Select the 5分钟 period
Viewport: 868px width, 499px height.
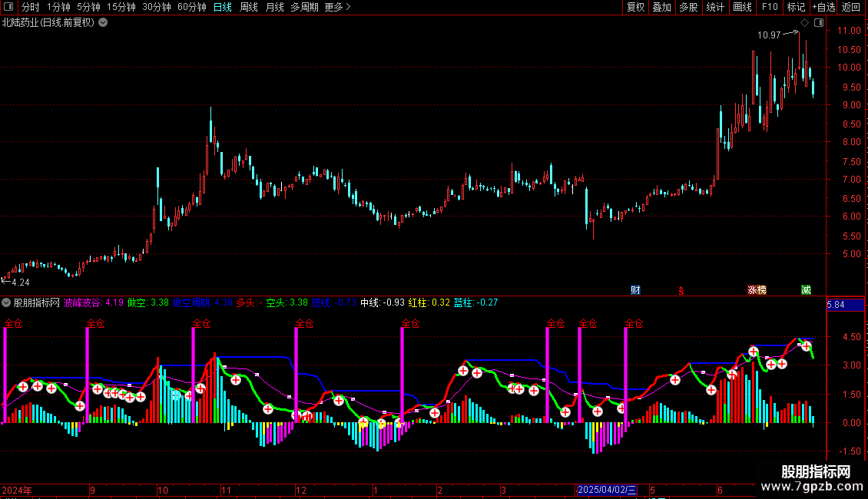pyautogui.click(x=88, y=7)
